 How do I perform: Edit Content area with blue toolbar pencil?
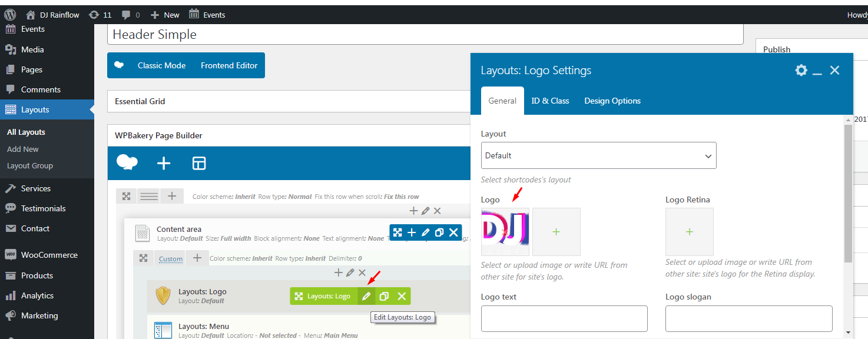pyautogui.click(x=426, y=232)
